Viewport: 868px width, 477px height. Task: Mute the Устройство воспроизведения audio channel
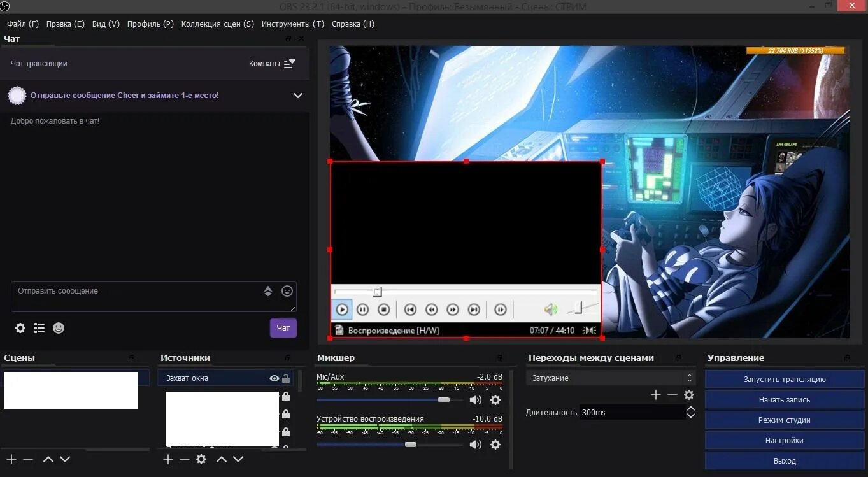coord(476,445)
